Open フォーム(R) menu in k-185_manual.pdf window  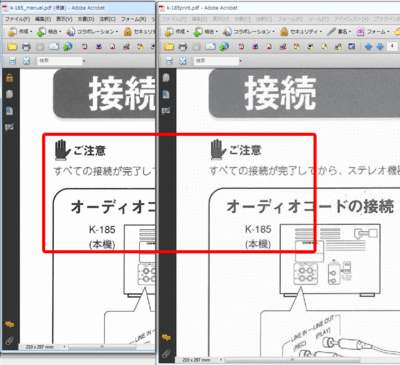click(133, 19)
